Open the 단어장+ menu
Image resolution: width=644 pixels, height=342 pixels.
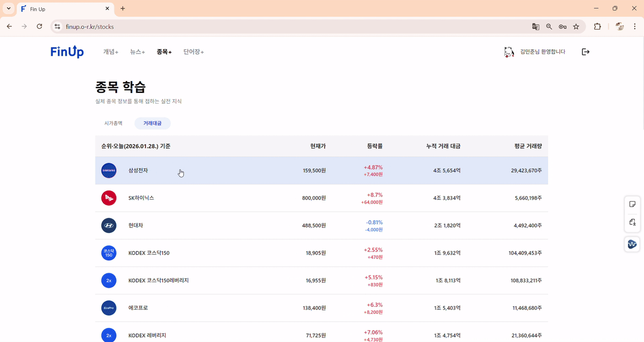[194, 52]
